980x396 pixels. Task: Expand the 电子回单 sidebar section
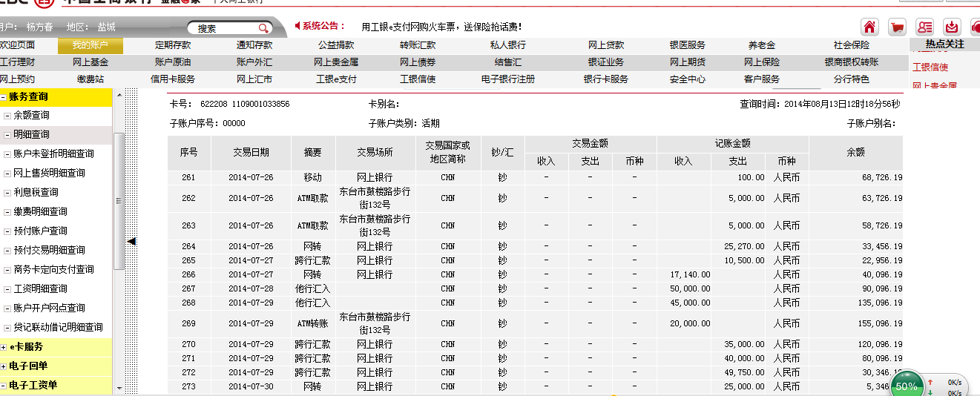4,366
